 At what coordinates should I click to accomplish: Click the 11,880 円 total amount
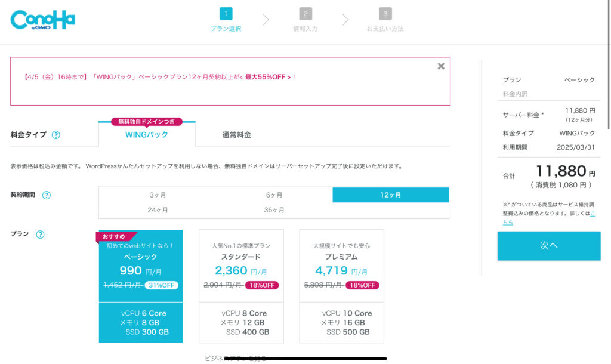pyautogui.click(x=566, y=171)
